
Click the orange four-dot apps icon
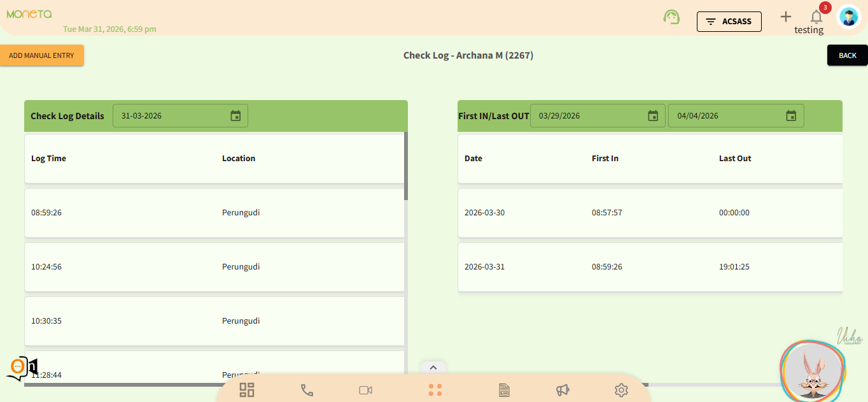click(435, 390)
